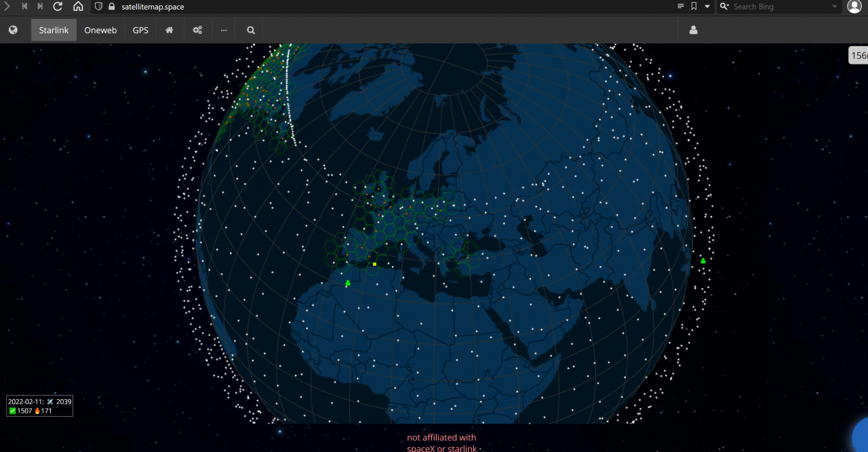Switch to the Oneweb constellation tab
The width and height of the screenshot is (868, 452).
[x=100, y=30]
